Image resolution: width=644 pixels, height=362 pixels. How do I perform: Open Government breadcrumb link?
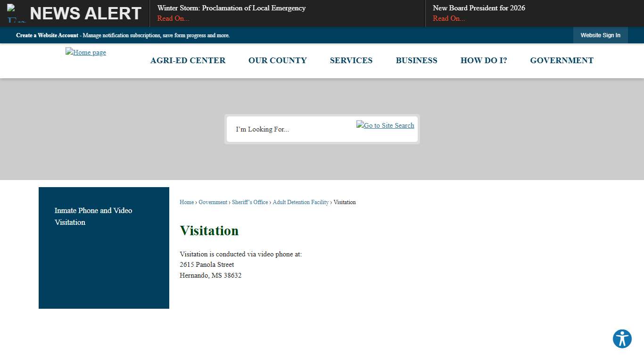(x=213, y=202)
